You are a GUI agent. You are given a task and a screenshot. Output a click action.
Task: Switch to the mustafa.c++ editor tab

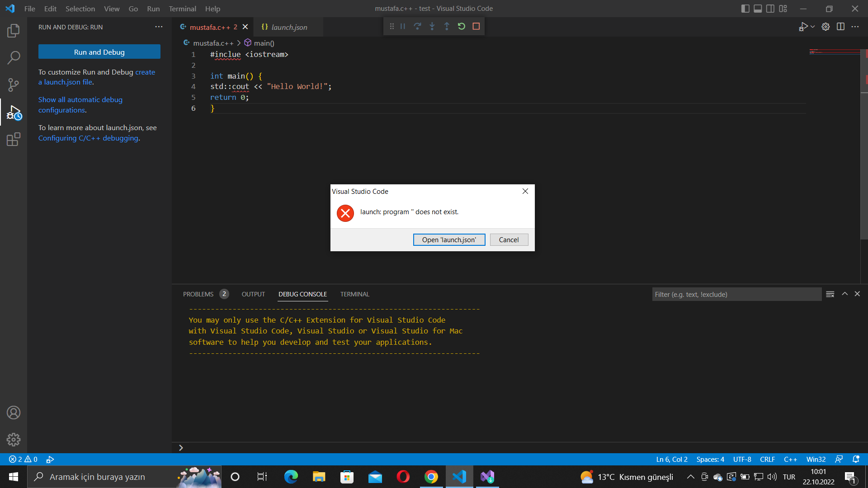[x=209, y=27]
